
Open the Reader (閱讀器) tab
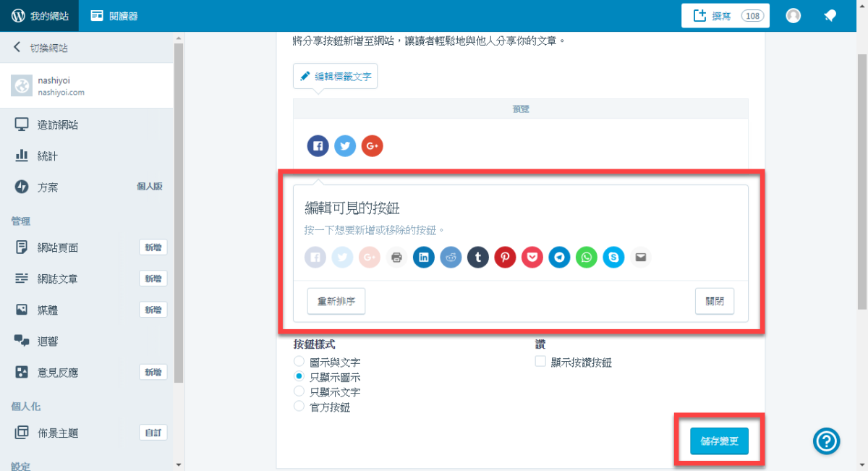pyautogui.click(x=114, y=15)
